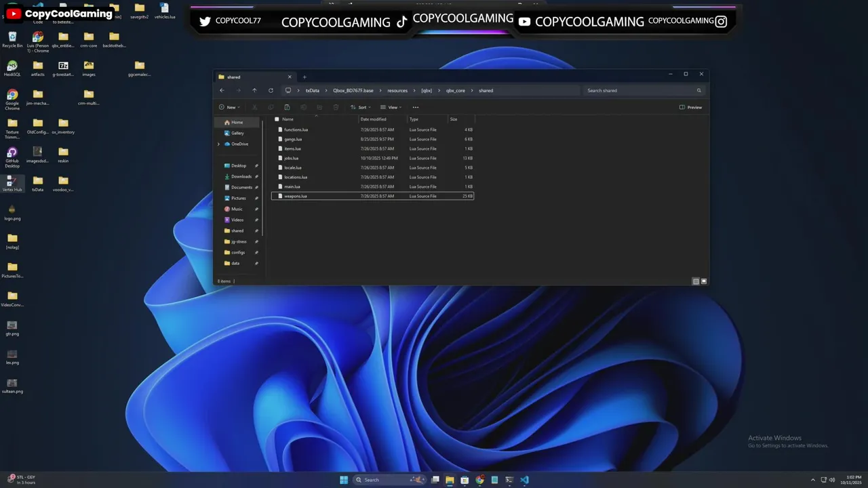The width and height of the screenshot is (868, 488).
Task: Switch to Large icons view in the status bar
Action: point(704,281)
